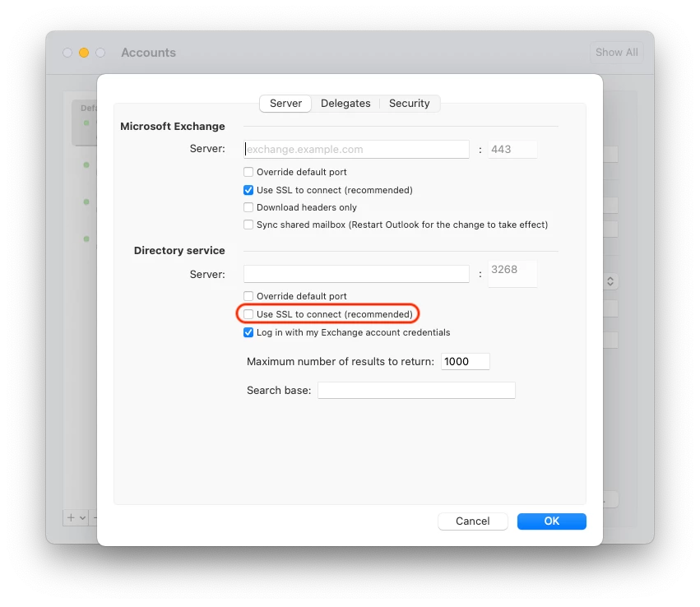
Task: Switch to the Security tab
Action: pos(409,104)
